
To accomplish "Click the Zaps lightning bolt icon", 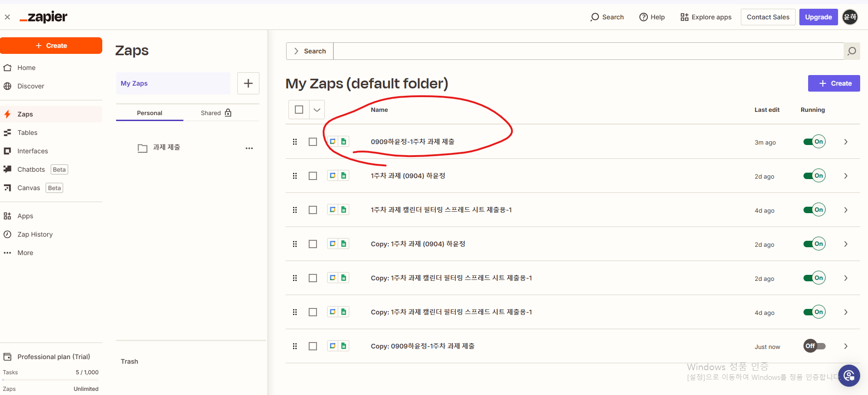I will (x=7, y=114).
